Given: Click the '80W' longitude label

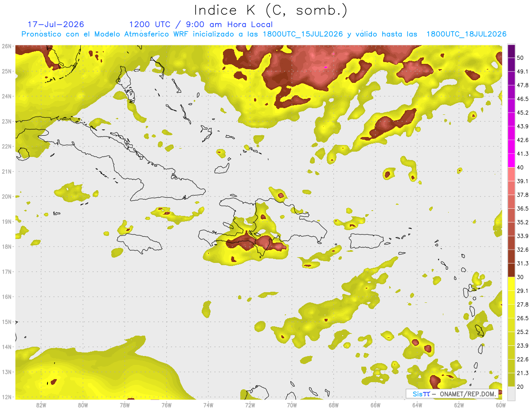Looking at the screenshot, I should pyautogui.click(x=83, y=405).
